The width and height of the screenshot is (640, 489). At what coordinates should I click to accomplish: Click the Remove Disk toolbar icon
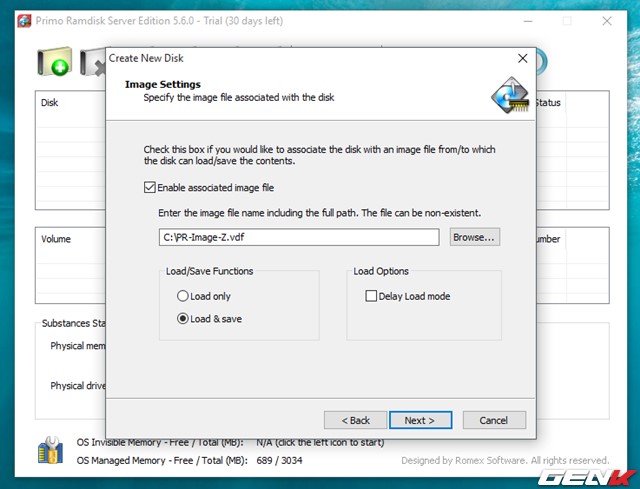click(93, 62)
